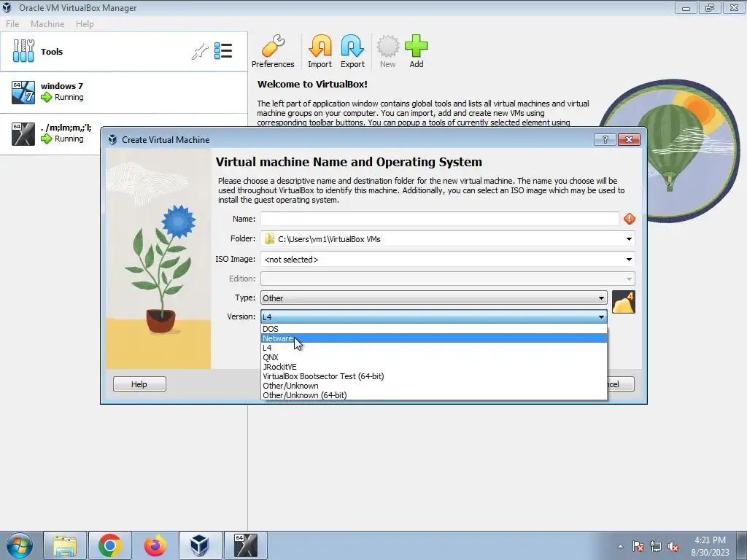
Task: Click the name error warning icon
Action: 630,219
